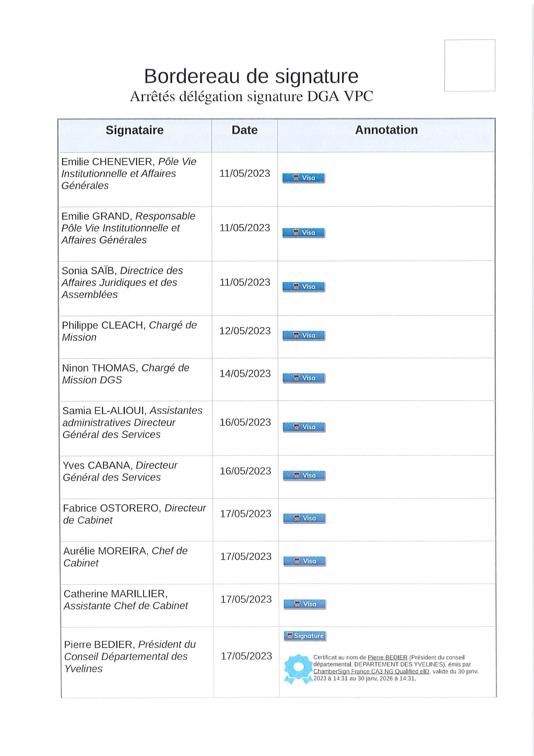
Task: Click the Bordereau de signature title
Action: point(251,76)
